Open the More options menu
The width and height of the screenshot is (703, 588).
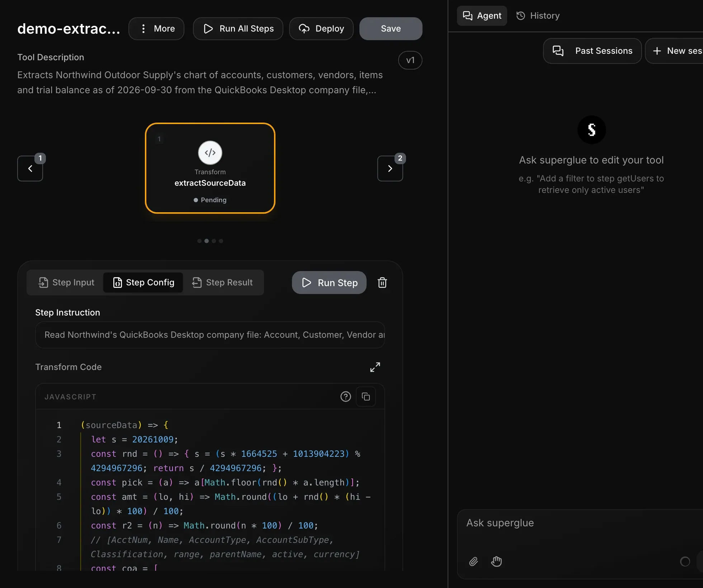click(156, 29)
